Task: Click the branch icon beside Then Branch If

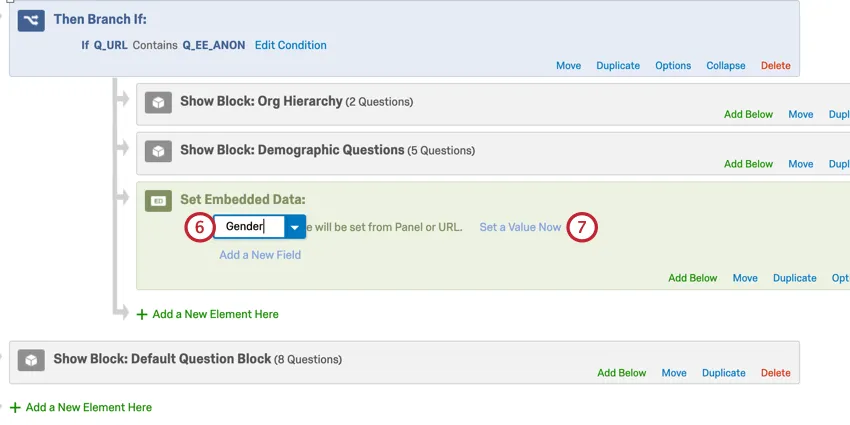Action: click(31, 19)
